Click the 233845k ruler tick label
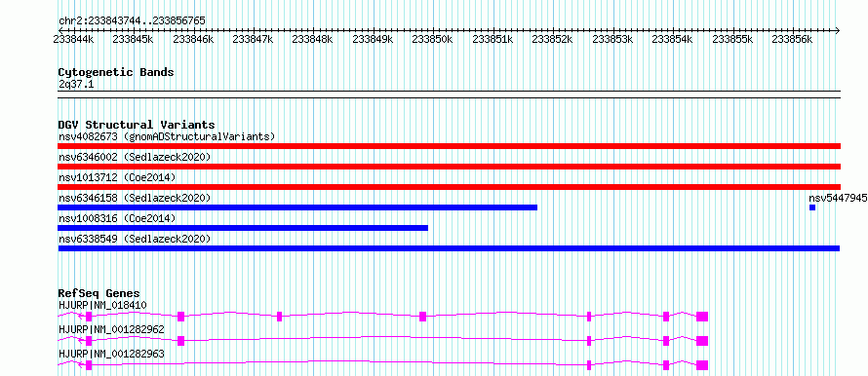The image size is (868, 376). 133,39
